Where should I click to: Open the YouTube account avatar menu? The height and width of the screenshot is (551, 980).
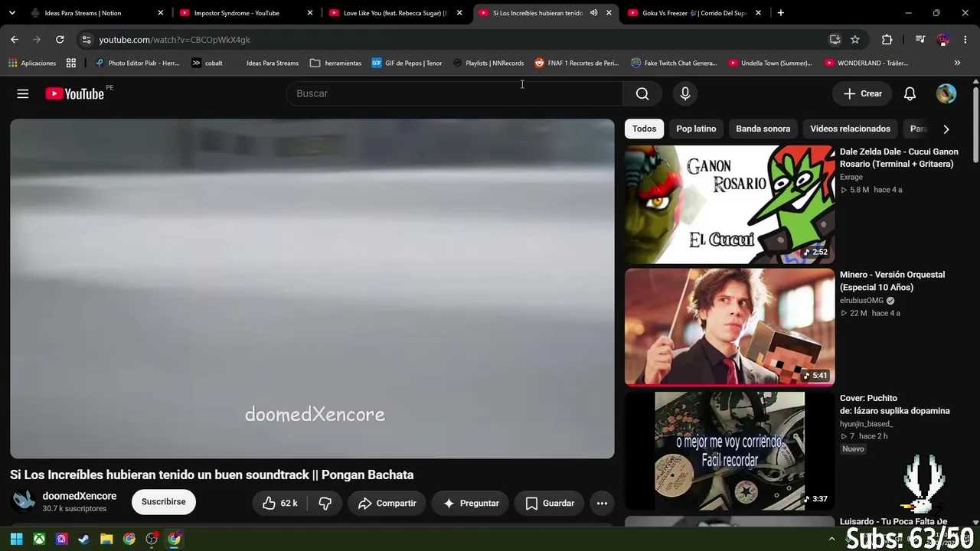pos(946,93)
